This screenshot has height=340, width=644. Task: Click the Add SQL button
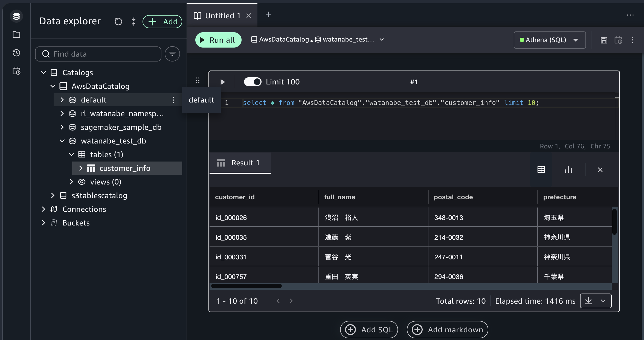[x=369, y=330]
